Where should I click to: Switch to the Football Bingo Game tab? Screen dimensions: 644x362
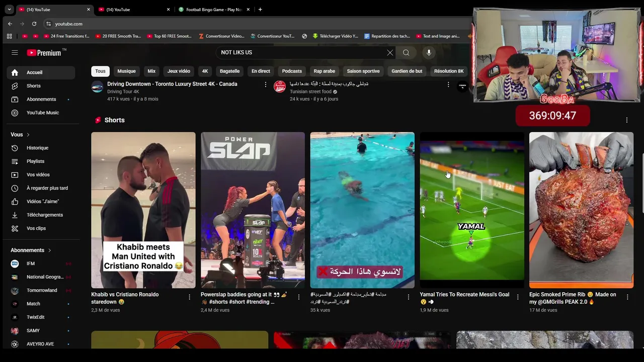coord(214,10)
